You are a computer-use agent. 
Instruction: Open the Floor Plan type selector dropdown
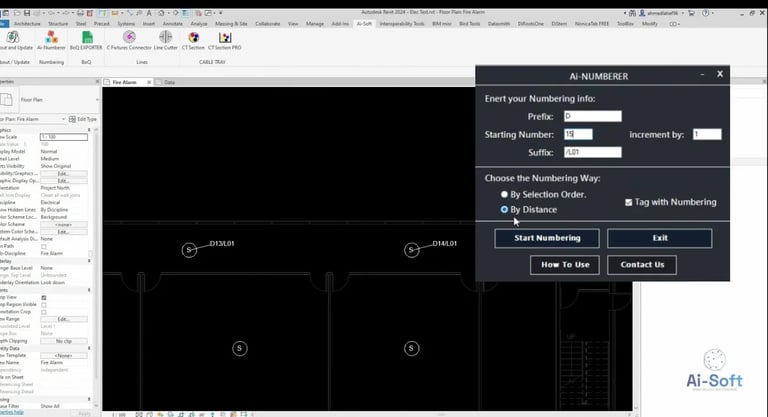point(97,99)
